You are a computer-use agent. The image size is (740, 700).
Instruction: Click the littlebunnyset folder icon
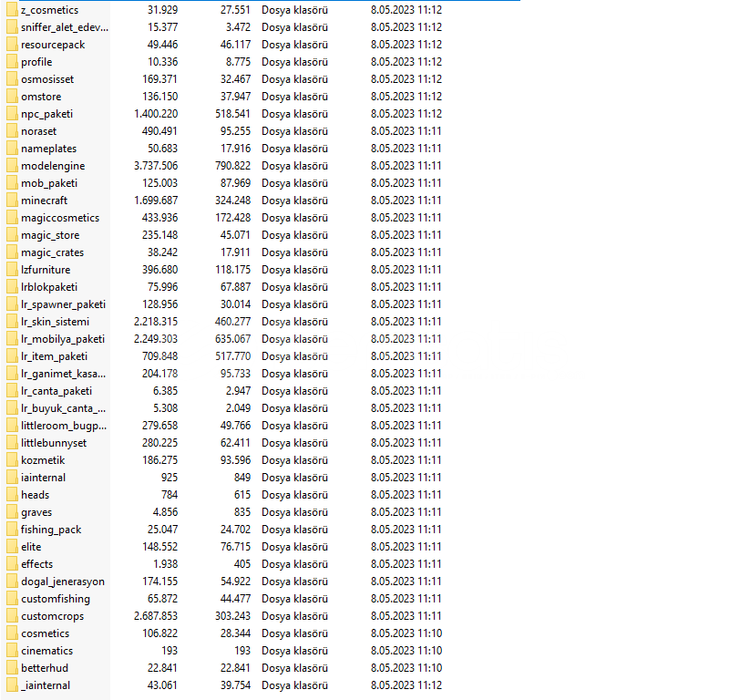[x=12, y=443]
